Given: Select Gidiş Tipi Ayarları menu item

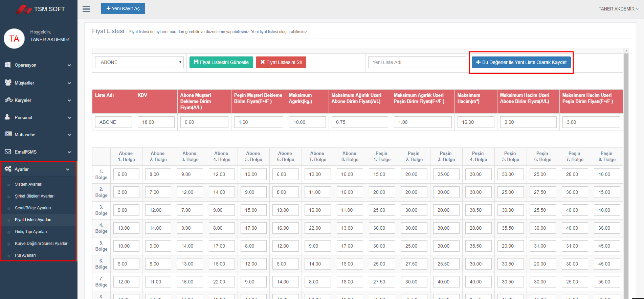Looking at the screenshot, I should [31, 232].
